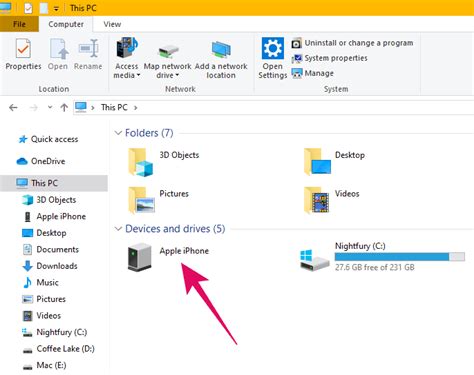Click the Properties ribbon icon
Viewport: 474px width, 375px height.
coord(23,48)
